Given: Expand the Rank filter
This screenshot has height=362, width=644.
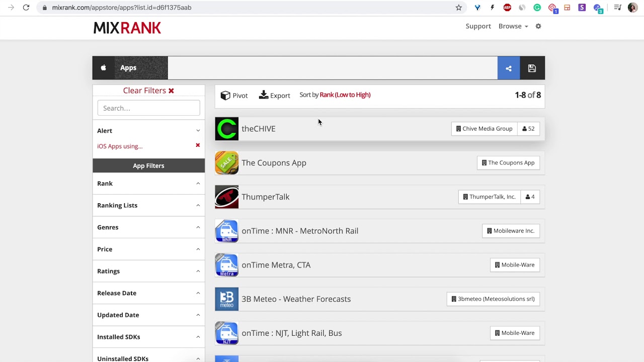Looking at the screenshot, I should [148, 184].
